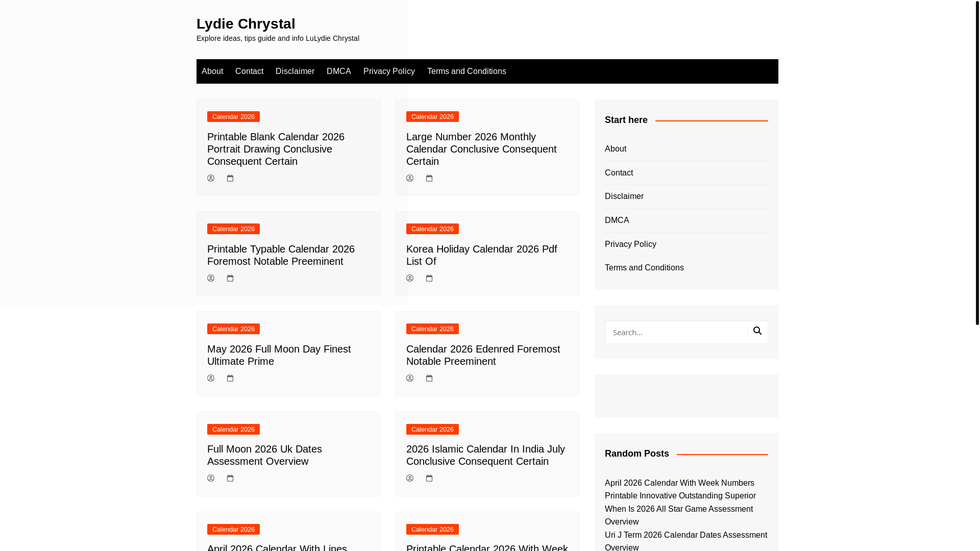The width and height of the screenshot is (980, 551).
Task: Click Calendar 2026 tag on May Full Moon card
Action: pos(233,329)
